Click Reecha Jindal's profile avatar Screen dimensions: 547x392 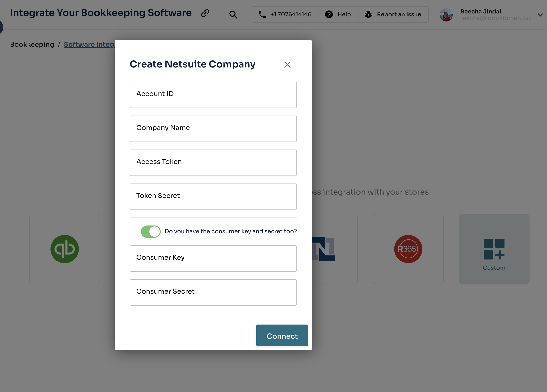tap(446, 15)
